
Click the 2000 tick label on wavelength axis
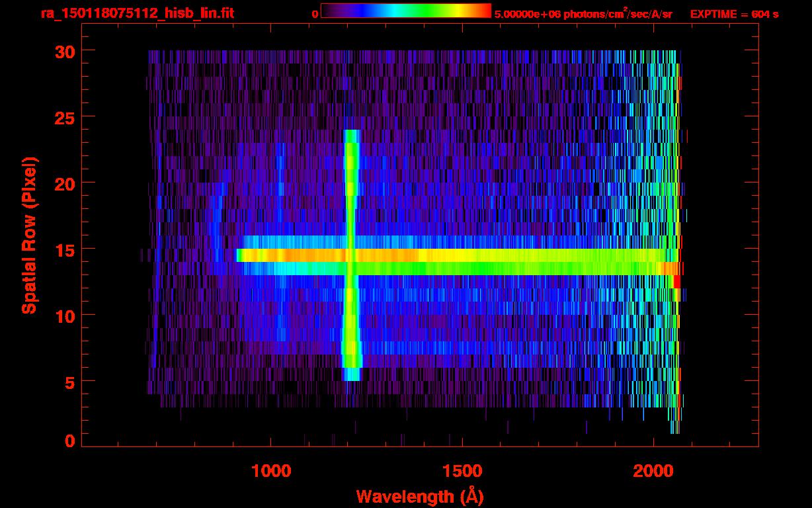click(653, 471)
